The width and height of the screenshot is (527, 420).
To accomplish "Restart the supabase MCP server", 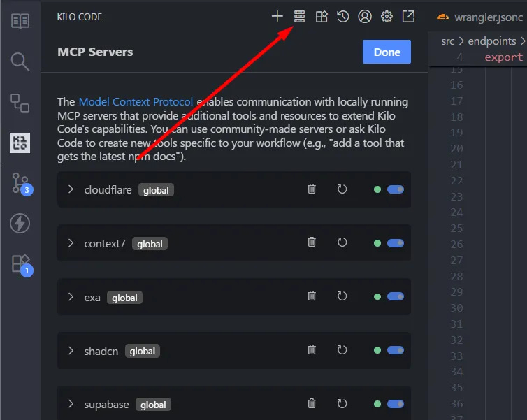I will 342,403.
